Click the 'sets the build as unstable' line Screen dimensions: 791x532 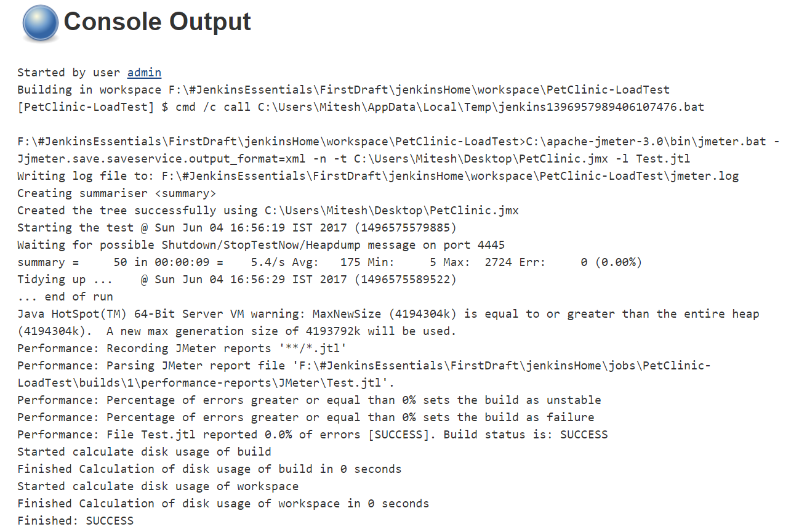309,400
